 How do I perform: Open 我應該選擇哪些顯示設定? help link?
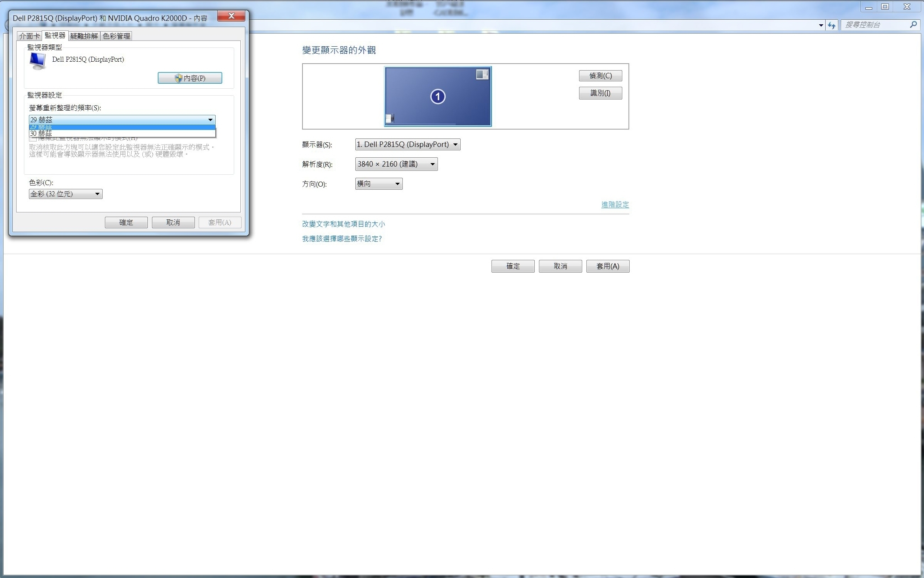342,239
